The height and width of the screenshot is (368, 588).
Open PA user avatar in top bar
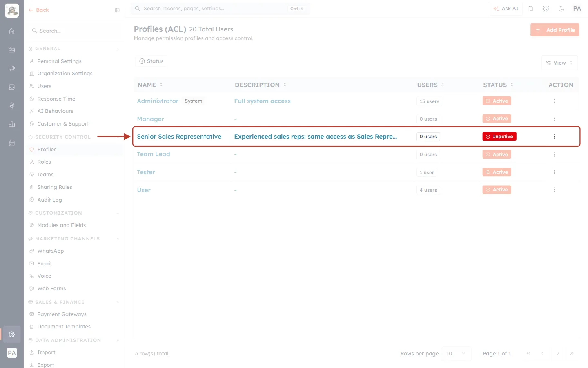(577, 9)
